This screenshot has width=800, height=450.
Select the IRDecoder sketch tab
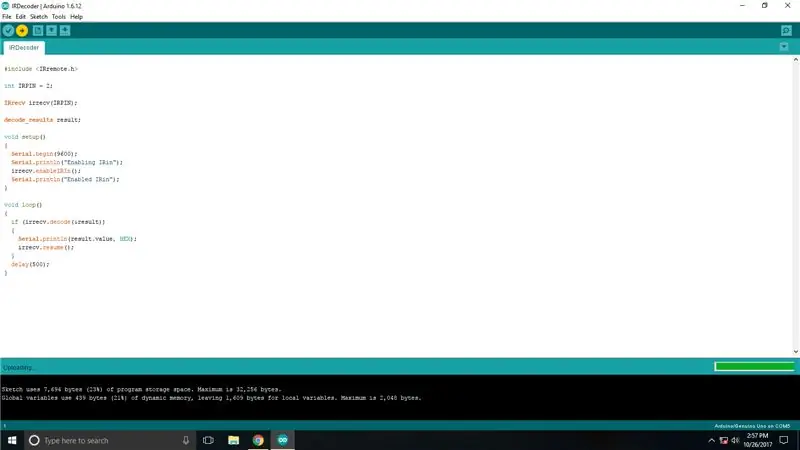tap(24, 47)
